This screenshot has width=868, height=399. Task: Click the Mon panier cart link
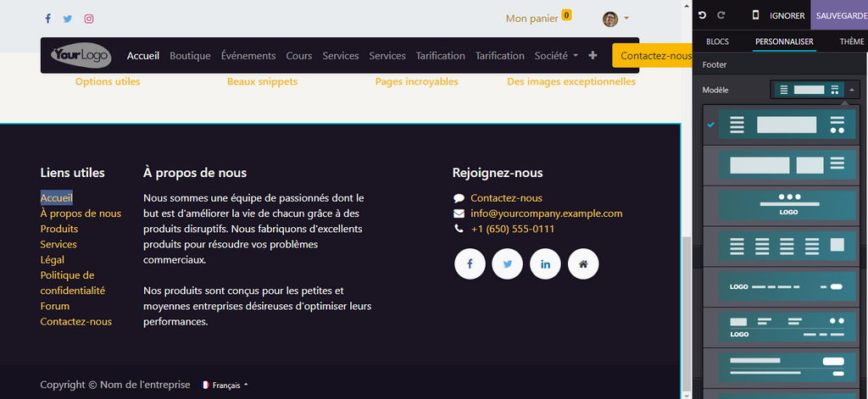[x=537, y=19]
